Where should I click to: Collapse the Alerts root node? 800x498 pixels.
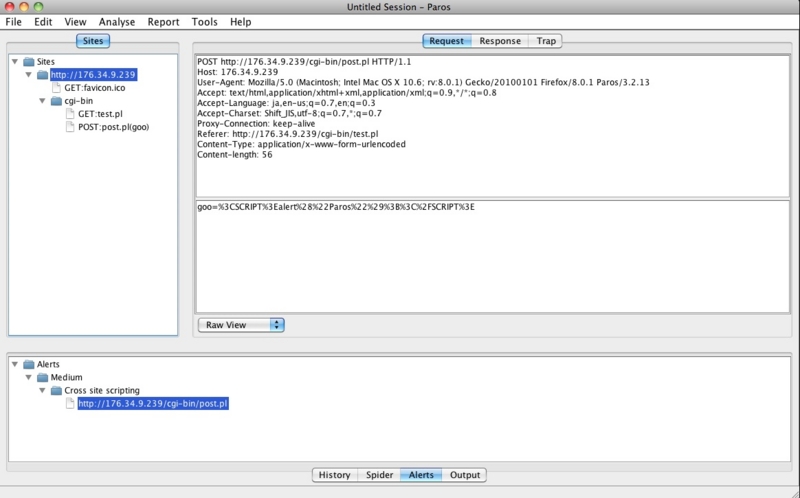pyautogui.click(x=15, y=364)
